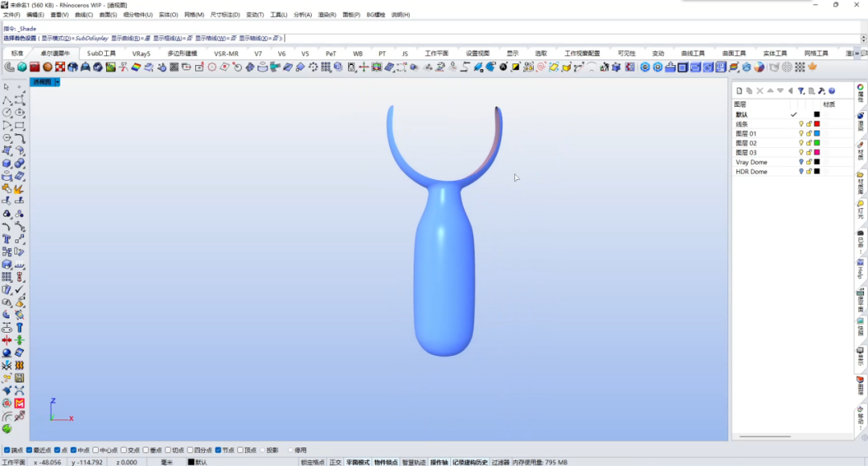Screen dimensions: 868x466
Task: Expand the layer filter dropdown arrow
Action: coord(805,92)
